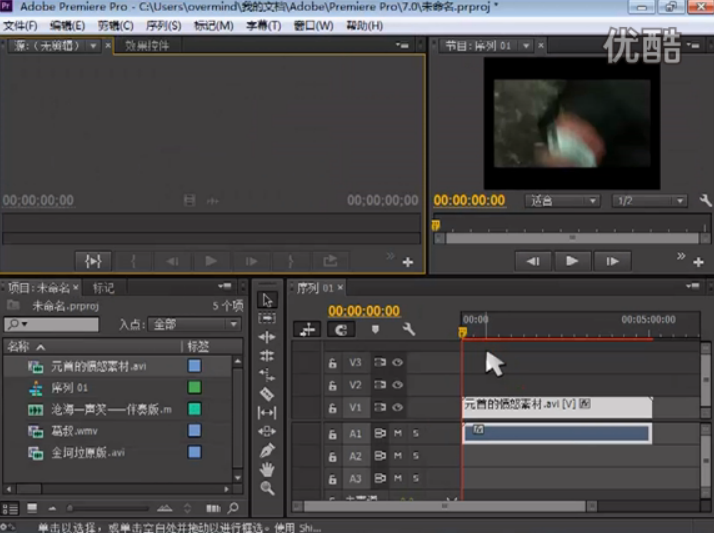714x533 pixels.
Task: Mute audio track A1
Action: pos(398,433)
